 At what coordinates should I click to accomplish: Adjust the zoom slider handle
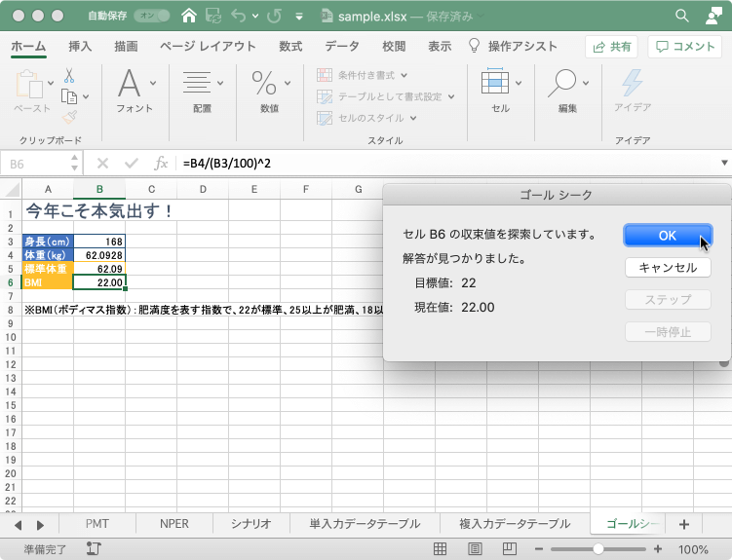pyautogui.click(x=597, y=549)
